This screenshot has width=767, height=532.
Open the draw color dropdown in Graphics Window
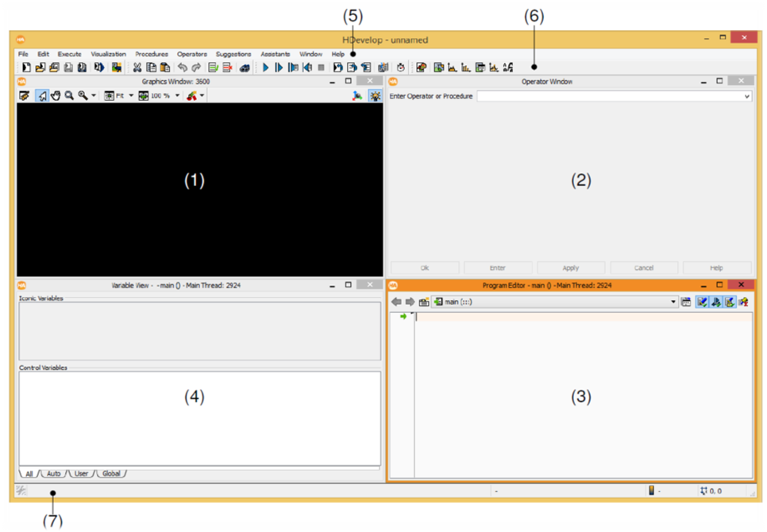pyautogui.click(x=202, y=96)
